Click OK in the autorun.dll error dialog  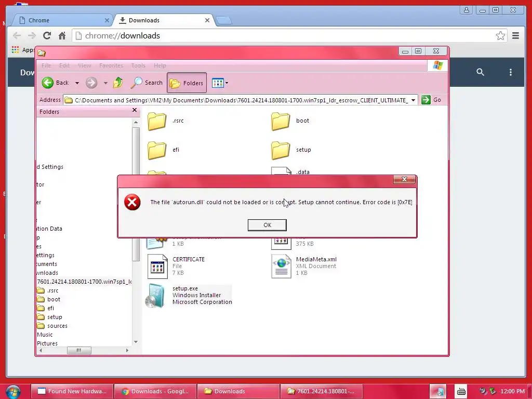pos(267,225)
